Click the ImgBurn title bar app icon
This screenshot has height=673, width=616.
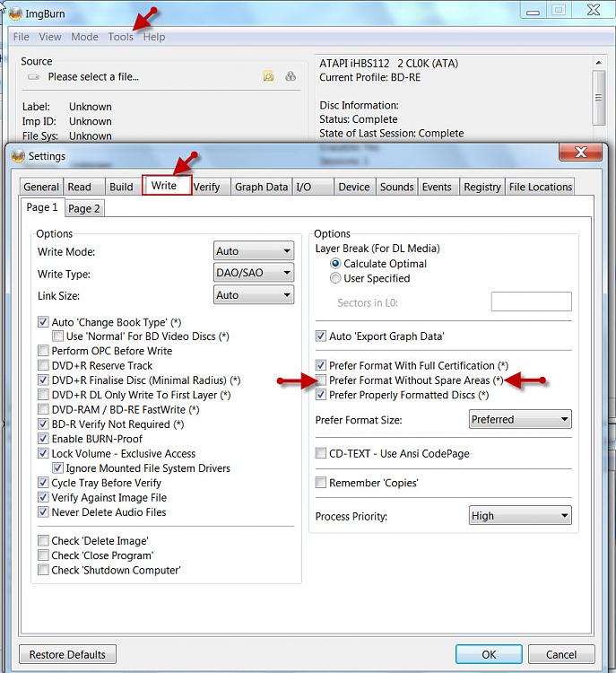[15, 13]
